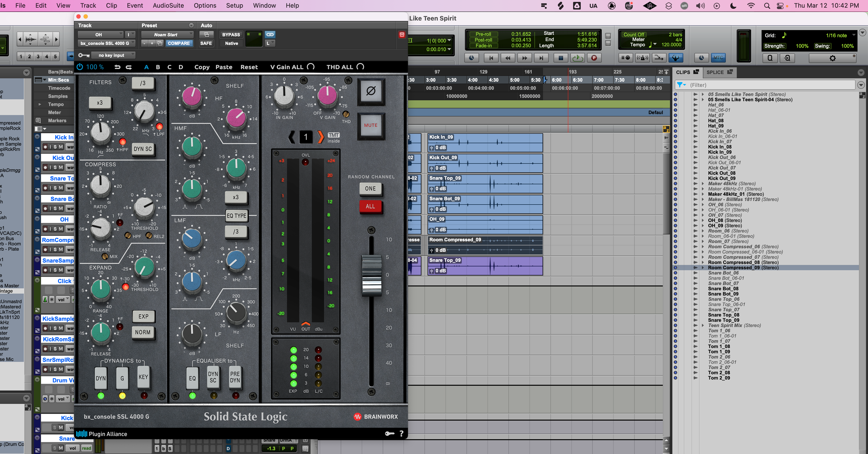Viewport: 868px width, 454px height.
Task: Open macOS Spotlight search
Action: (x=767, y=6)
